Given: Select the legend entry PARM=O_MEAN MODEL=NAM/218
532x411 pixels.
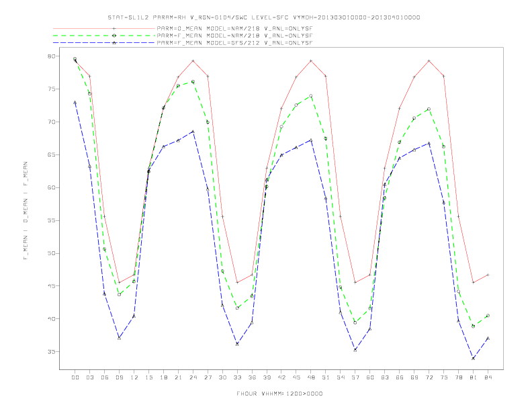Looking at the screenshot, I should 234,28.
